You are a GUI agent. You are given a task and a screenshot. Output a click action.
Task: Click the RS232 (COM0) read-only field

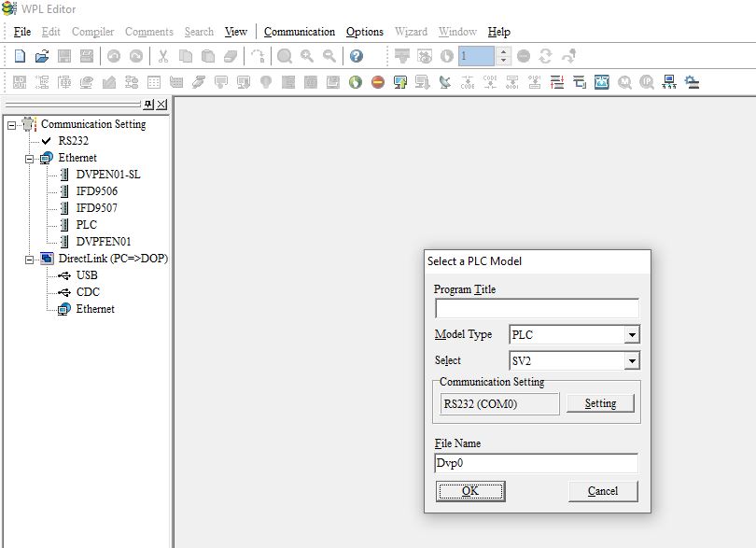pyautogui.click(x=499, y=403)
